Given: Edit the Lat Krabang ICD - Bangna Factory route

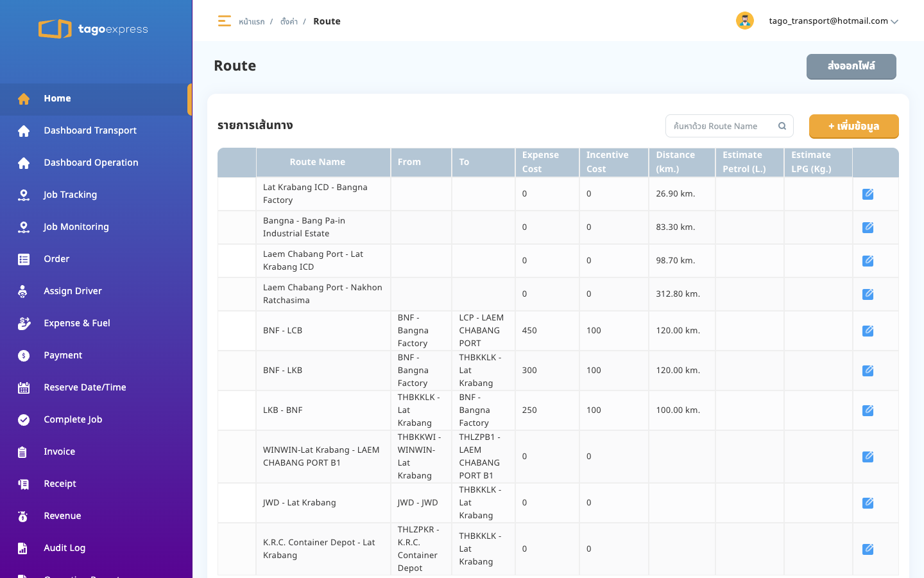Looking at the screenshot, I should (x=868, y=194).
